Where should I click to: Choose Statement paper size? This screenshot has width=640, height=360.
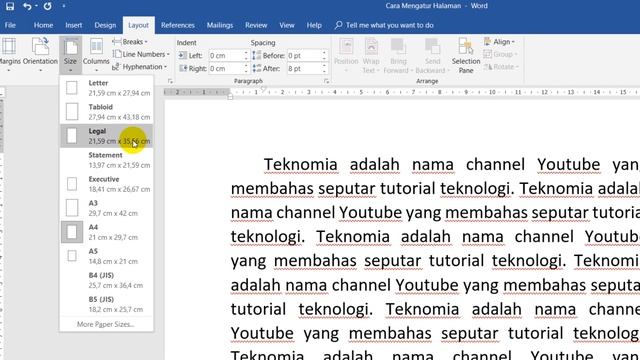coord(107,160)
